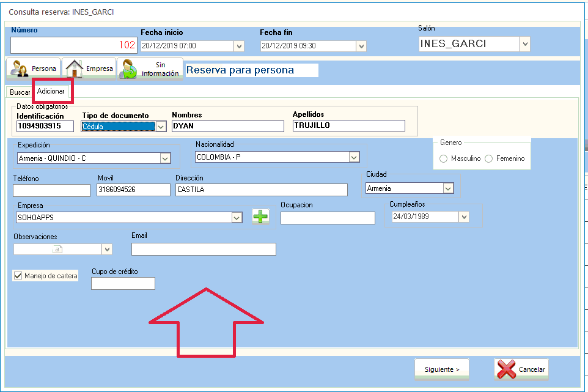Image resolution: width=588 pixels, height=392 pixels.
Task: Click the green plus add company icon
Action: [261, 216]
